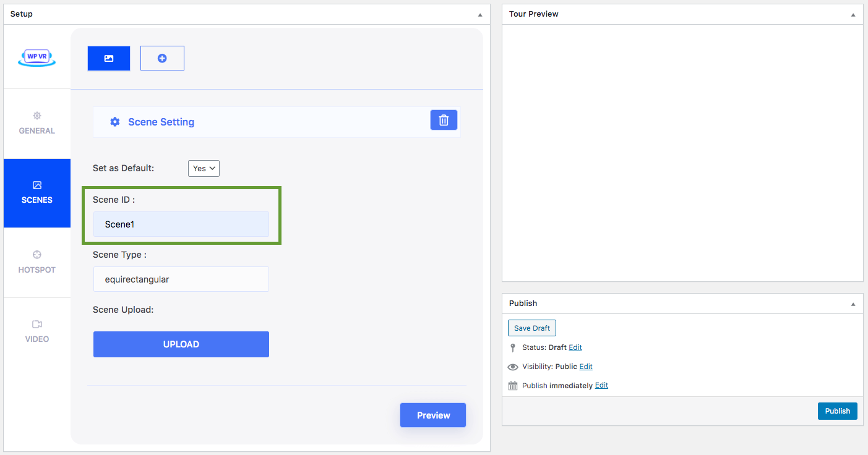This screenshot has height=455, width=868.
Task: Click the Scene Setting gear icon
Action: click(115, 122)
